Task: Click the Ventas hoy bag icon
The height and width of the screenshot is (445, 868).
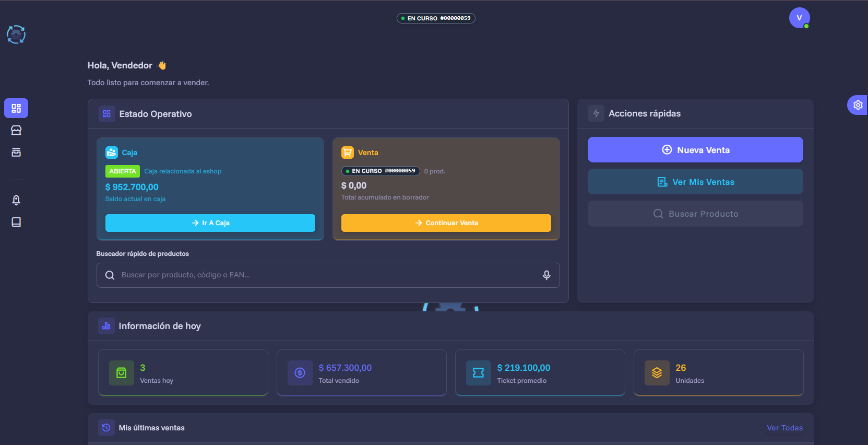Action: click(122, 373)
